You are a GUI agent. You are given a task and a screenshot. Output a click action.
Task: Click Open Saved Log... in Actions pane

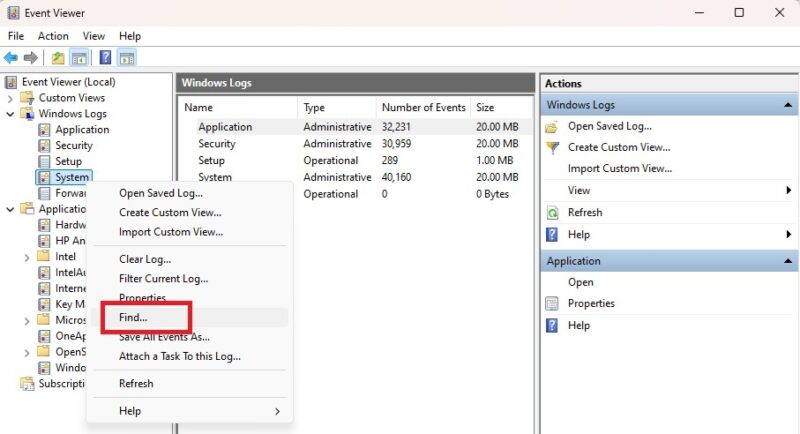point(609,126)
